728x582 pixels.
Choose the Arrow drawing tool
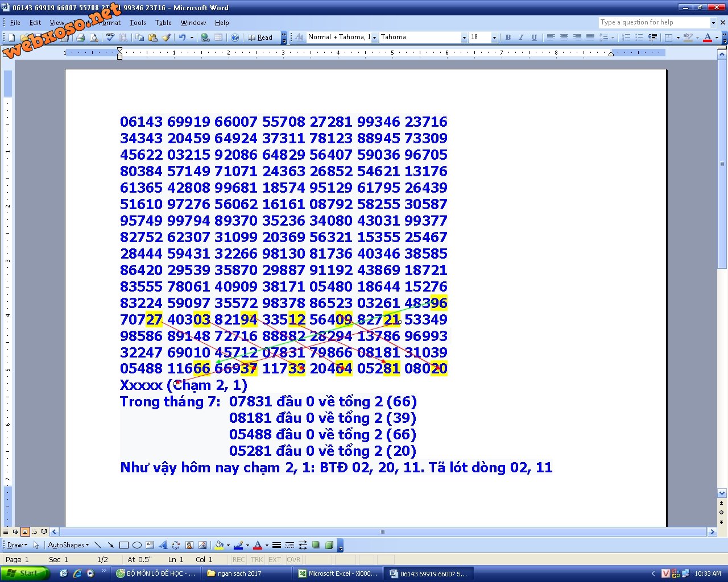coord(110,545)
